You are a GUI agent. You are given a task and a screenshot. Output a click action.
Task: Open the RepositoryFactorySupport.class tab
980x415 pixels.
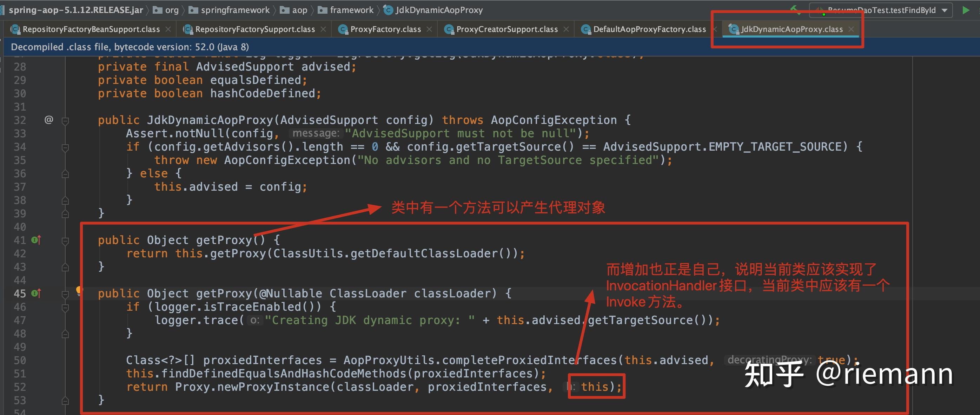click(255, 29)
